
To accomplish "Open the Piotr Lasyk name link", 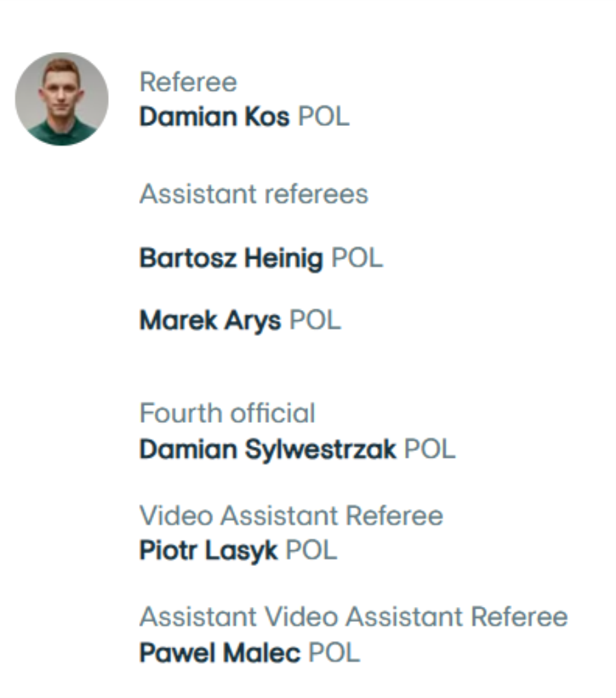I will click(x=209, y=551).
